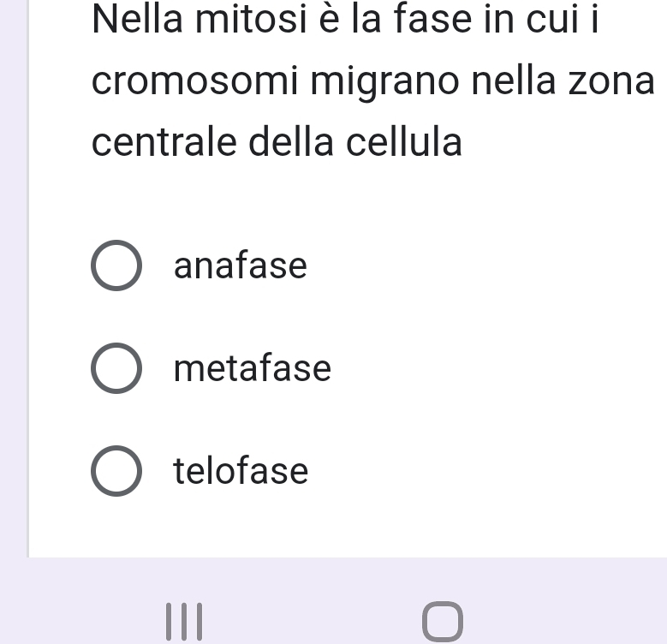Open recent apps with three-lines icon
The height and width of the screenshot is (644, 667).
pyautogui.click(x=185, y=622)
